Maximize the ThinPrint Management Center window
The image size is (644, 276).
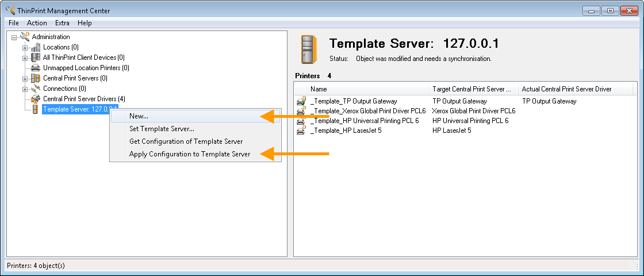tap(610, 11)
